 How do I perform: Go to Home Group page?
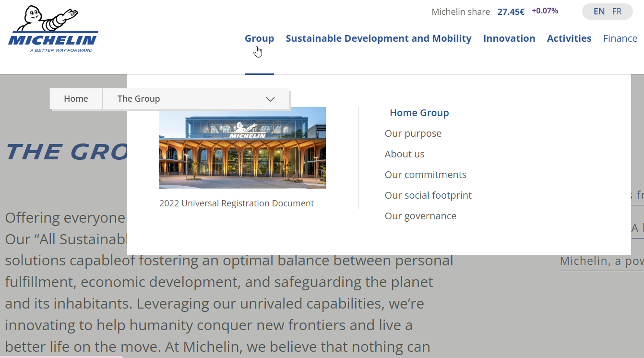tap(419, 113)
